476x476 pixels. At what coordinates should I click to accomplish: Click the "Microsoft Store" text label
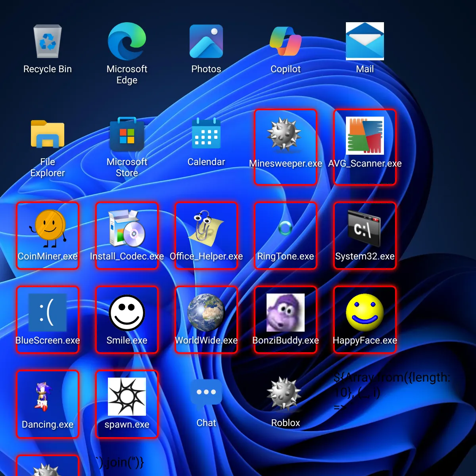tap(127, 167)
